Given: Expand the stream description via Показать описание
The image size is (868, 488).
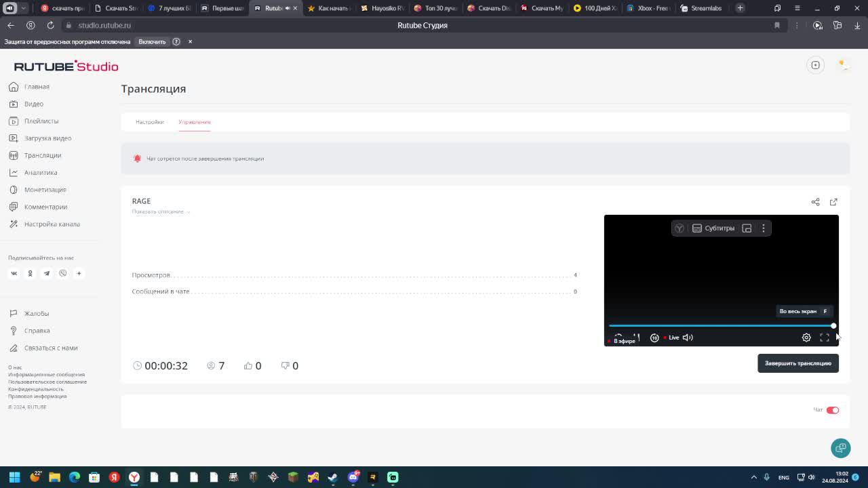Looking at the screenshot, I should tap(161, 211).
